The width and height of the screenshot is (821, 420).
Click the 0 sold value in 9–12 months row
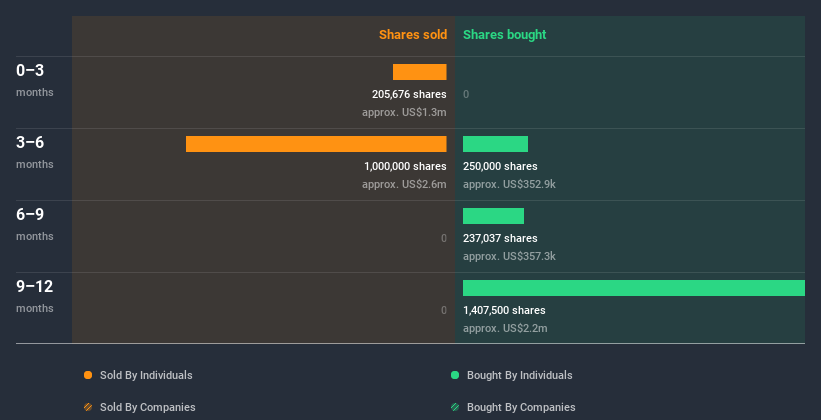click(443, 311)
